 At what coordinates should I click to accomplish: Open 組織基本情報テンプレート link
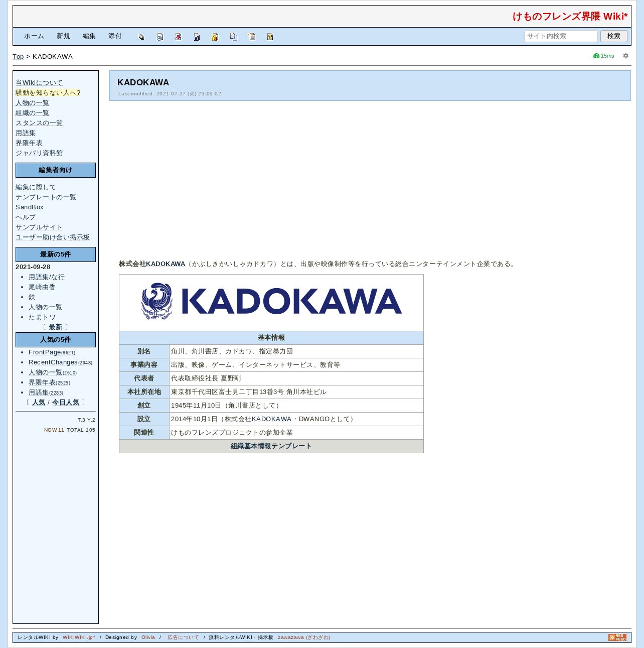(x=271, y=446)
